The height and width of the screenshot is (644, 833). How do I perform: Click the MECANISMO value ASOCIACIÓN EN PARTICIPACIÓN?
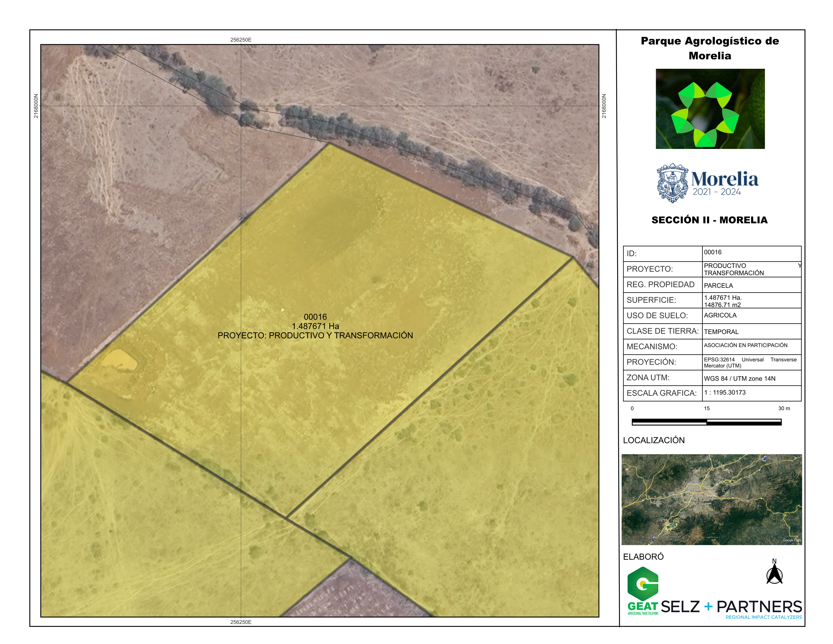pos(745,345)
